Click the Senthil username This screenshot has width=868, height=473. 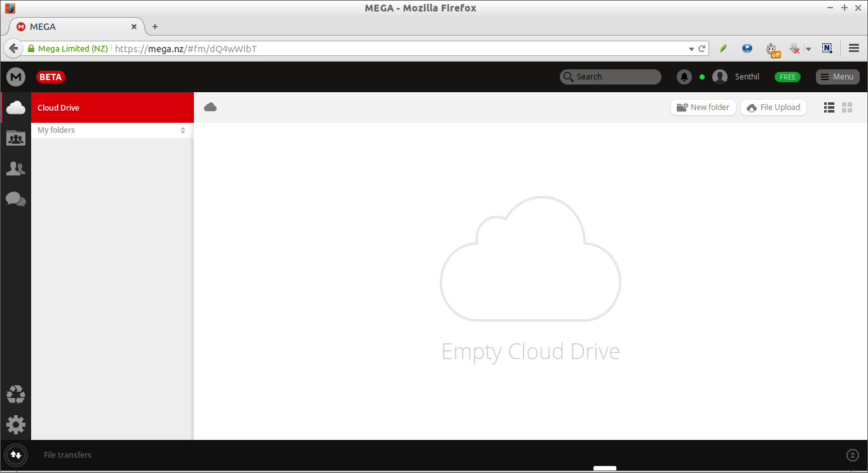click(747, 77)
